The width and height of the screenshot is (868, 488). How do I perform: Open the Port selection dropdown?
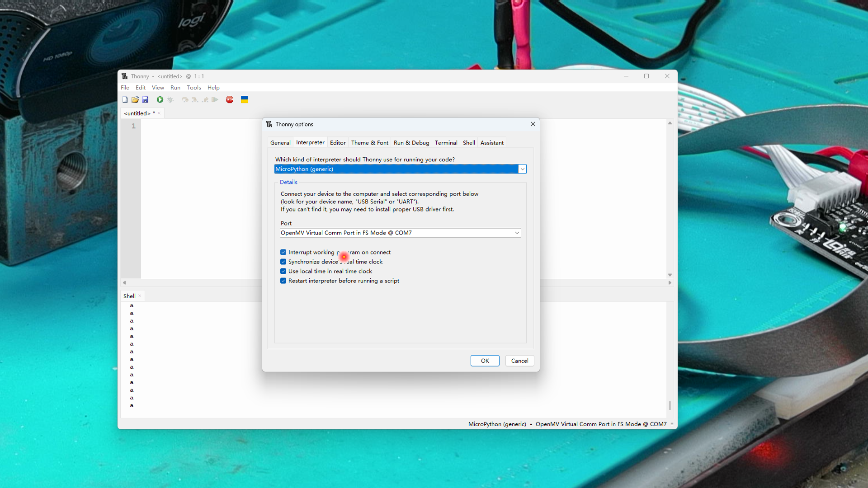[x=517, y=233]
